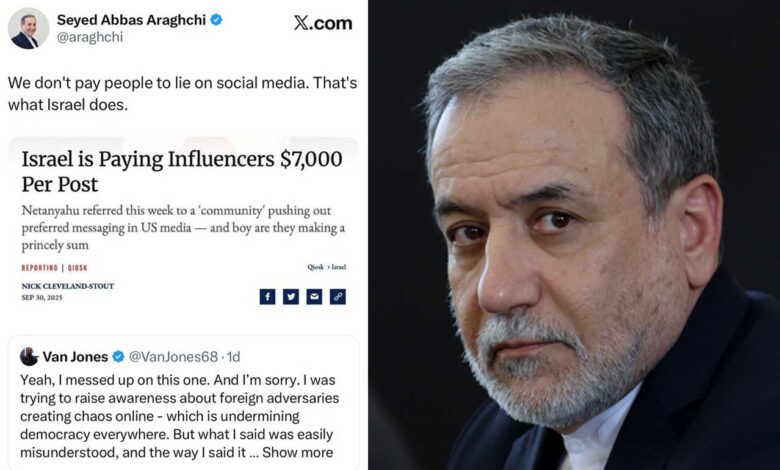The width and height of the screenshot is (780, 470).
Task: Open Van Jones's small profile avatar
Action: [29, 357]
